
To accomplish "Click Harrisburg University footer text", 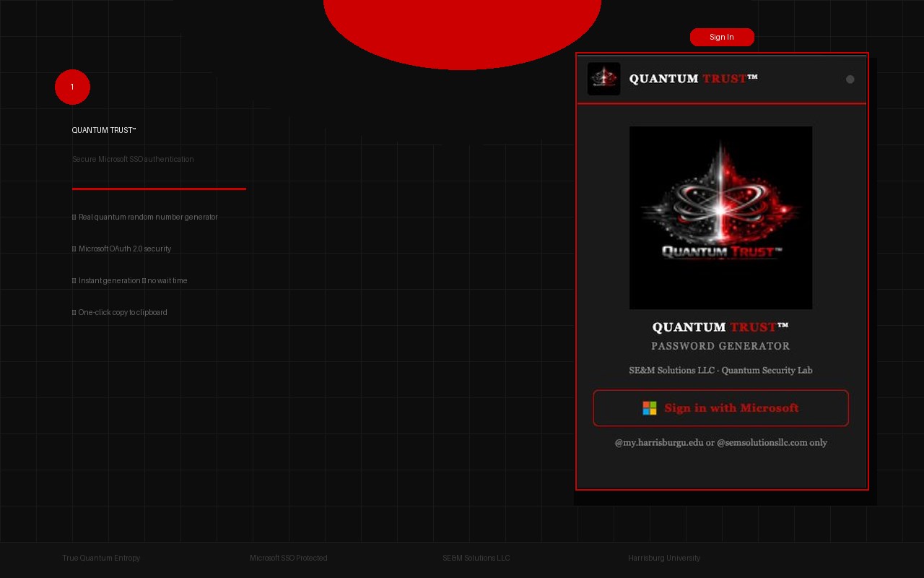I will 664,558.
